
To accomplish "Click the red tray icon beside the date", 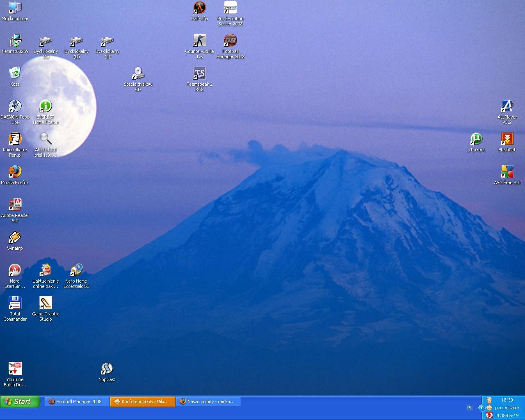I will [x=489, y=415].
